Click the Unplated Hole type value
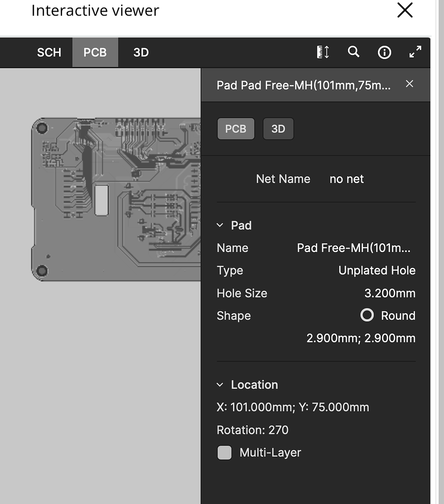Image resolution: width=444 pixels, height=504 pixels. pyautogui.click(x=377, y=271)
